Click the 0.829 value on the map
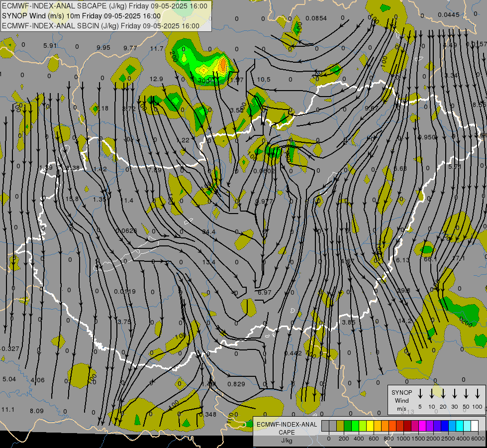Image resolution: width=487 pixels, height=448 pixels. pos(236,384)
